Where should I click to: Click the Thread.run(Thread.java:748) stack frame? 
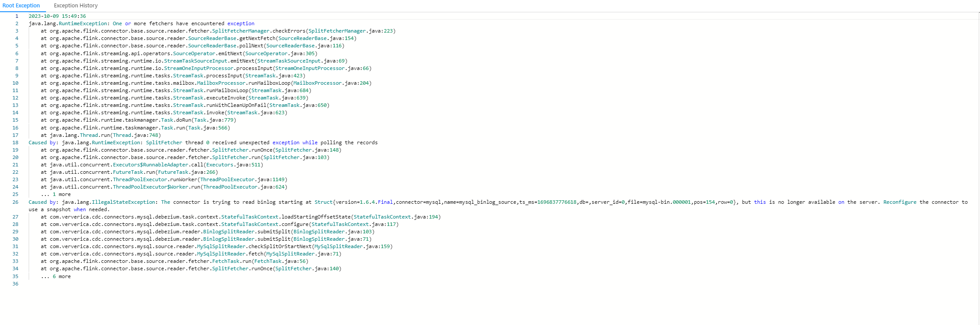point(101,135)
